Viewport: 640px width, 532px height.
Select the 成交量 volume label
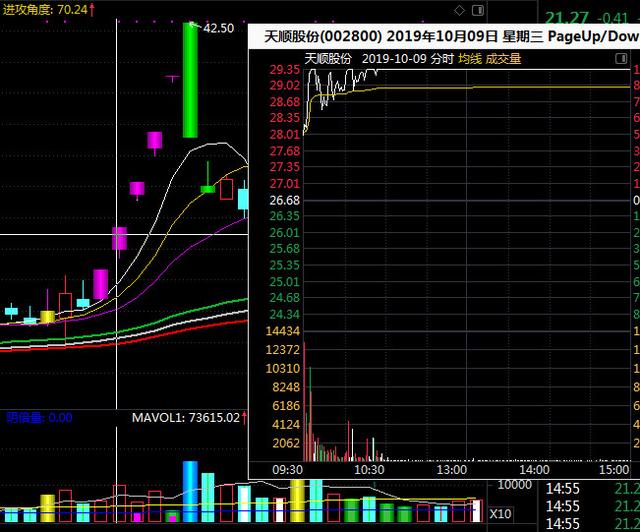(503, 59)
